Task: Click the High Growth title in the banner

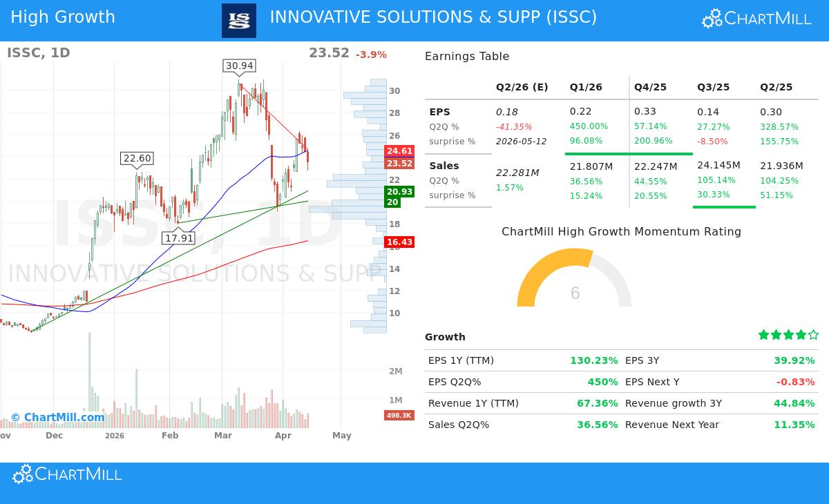Action: pyautogui.click(x=63, y=17)
